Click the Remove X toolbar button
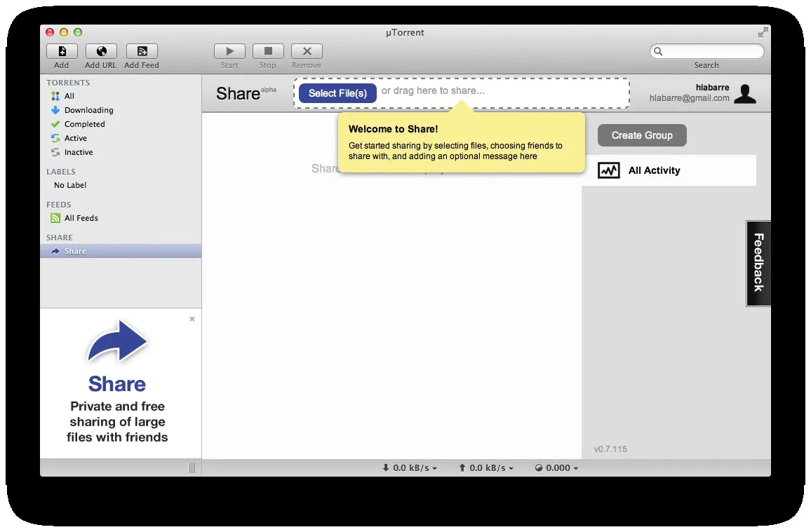811x532 pixels. pos(307,51)
